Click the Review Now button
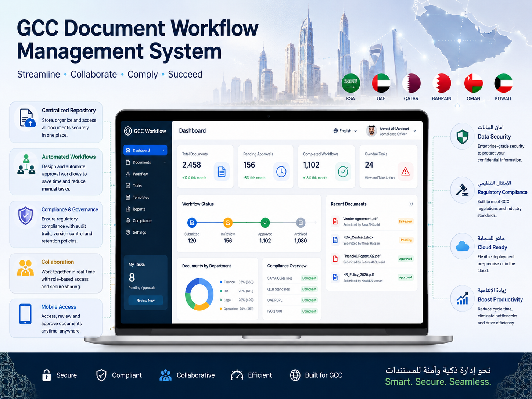Image resolution: width=532 pixels, height=399 pixels. coord(145,301)
